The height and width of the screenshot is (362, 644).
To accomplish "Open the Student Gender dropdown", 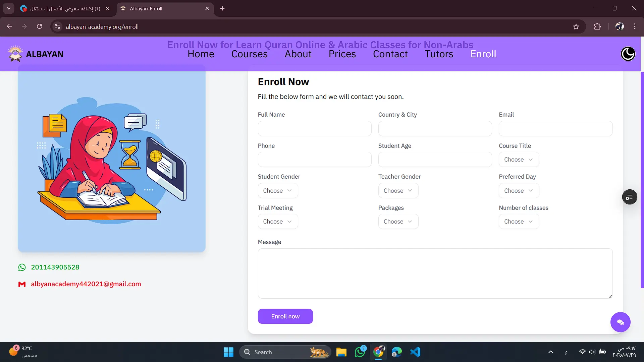I will (x=277, y=191).
